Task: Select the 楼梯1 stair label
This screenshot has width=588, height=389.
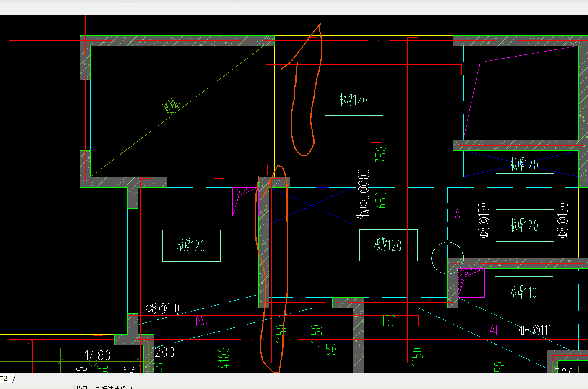Action: 173,106
